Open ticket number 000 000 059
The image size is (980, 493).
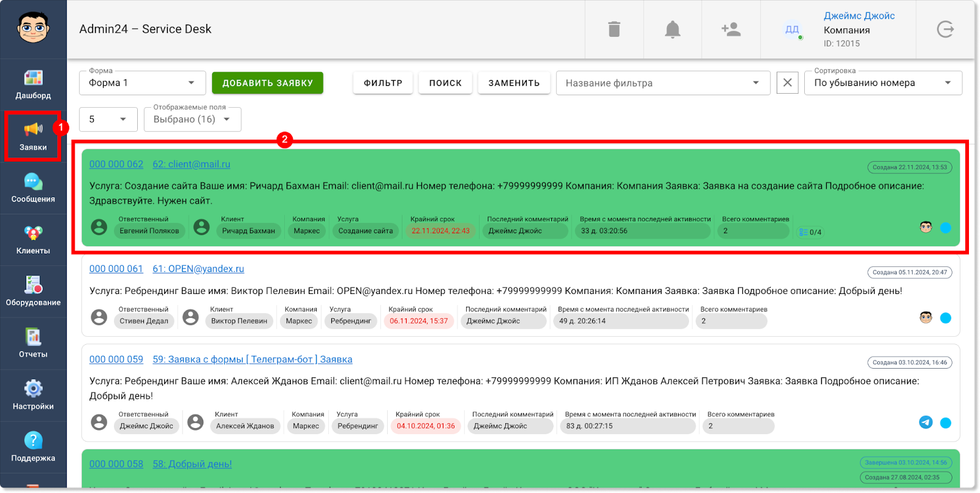point(116,359)
